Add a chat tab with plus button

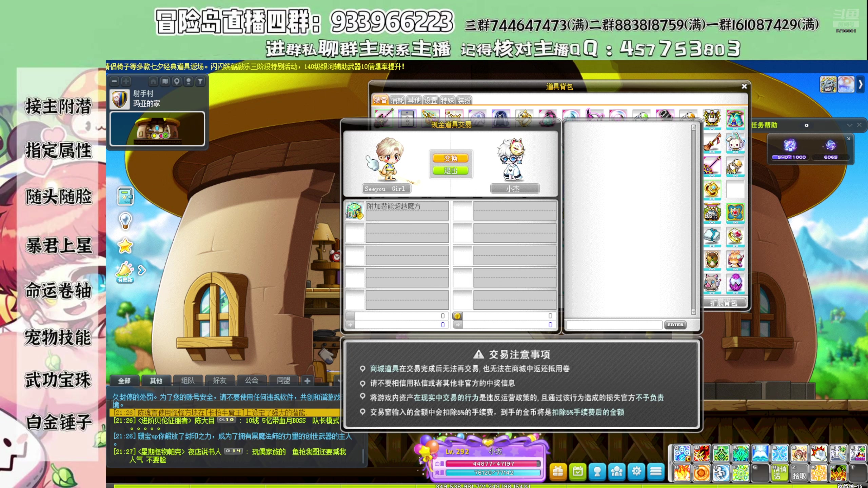click(308, 381)
